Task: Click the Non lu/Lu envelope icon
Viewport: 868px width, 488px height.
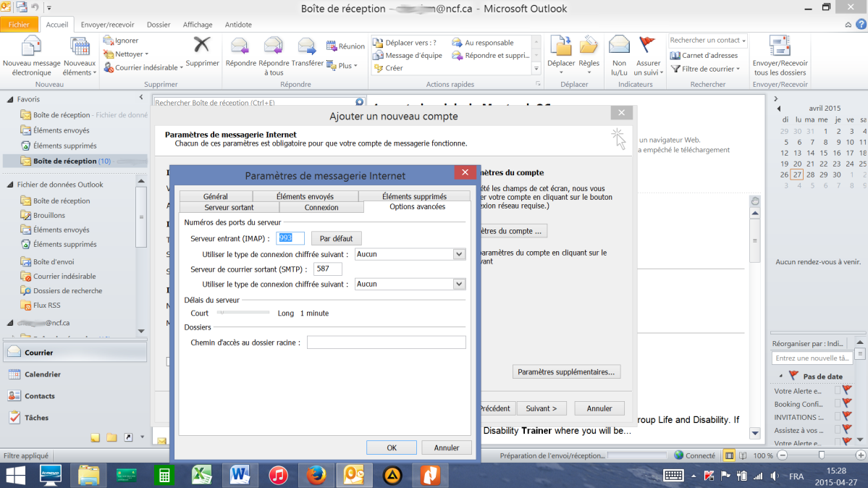Action: coord(619,46)
